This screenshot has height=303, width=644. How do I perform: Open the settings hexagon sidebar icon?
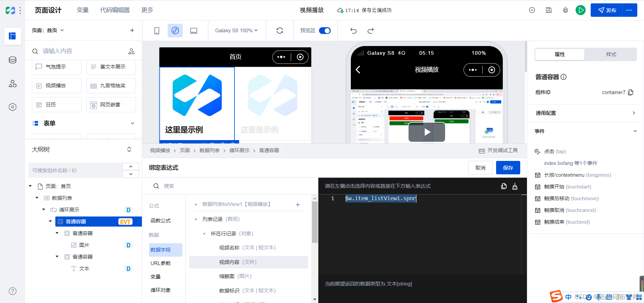point(12,107)
